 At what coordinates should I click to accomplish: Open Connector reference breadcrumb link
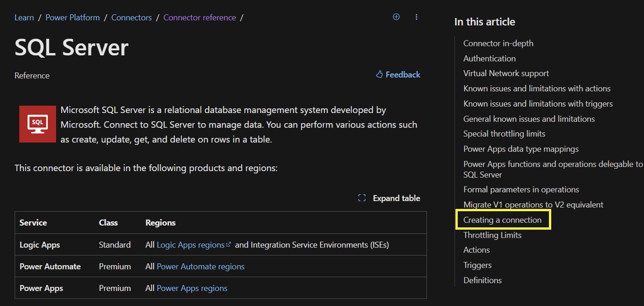point(200,18)
